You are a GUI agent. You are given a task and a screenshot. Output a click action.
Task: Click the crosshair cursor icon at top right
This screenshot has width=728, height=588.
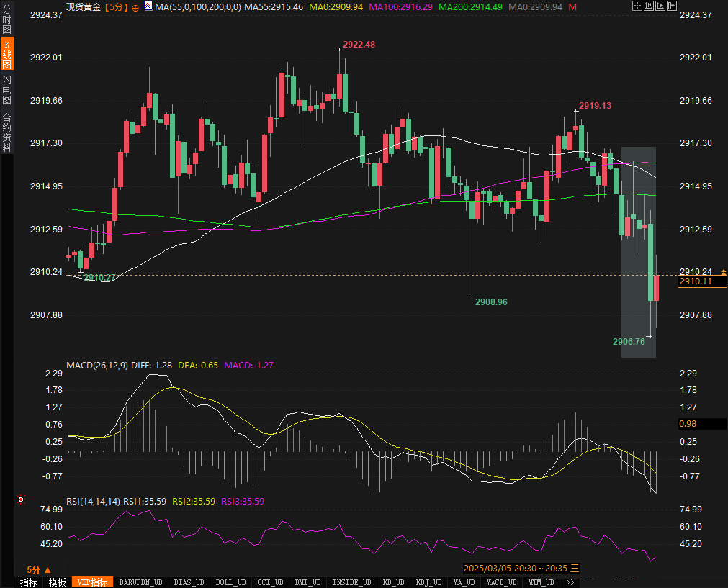[637, 6]
